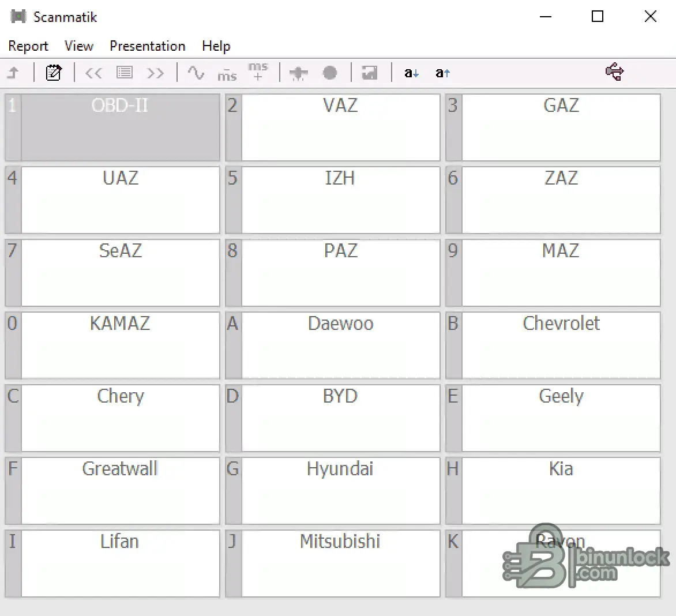Screen dimensions: 676x616
Task: Click the USB connection icon
Action: tap(614, 72)
